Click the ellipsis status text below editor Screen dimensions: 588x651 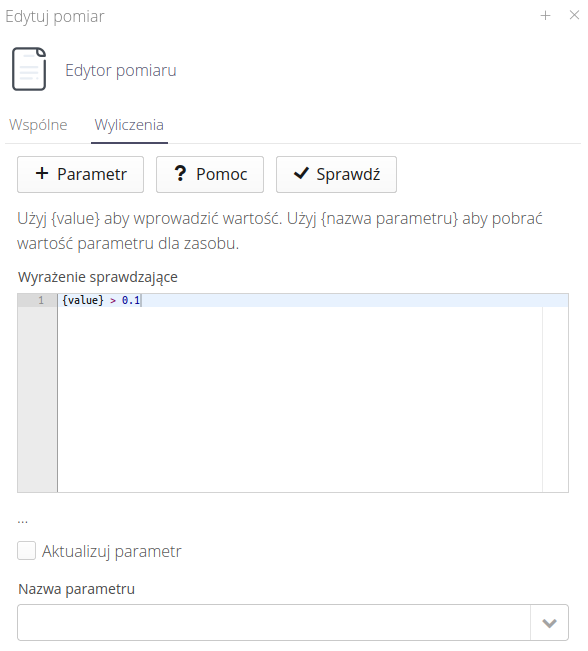(22, 521)
